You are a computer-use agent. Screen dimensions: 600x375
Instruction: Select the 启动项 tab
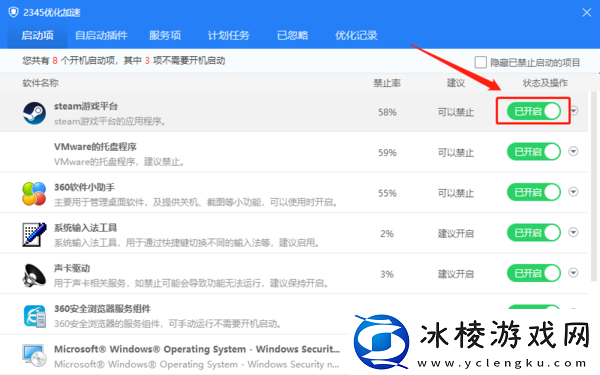pyautogui.click(x=37, y=35)
